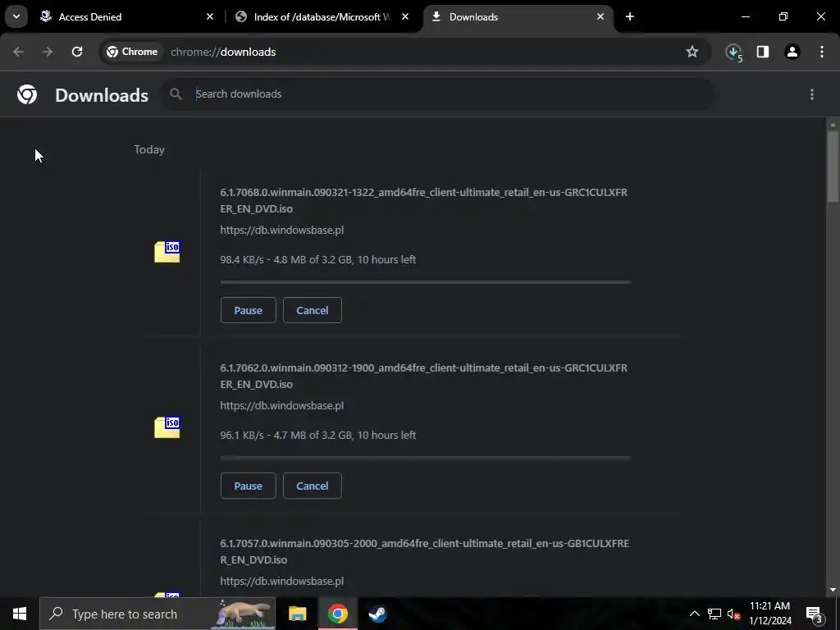Click the Chrome logo beside Downloads heading

[27, 95]
